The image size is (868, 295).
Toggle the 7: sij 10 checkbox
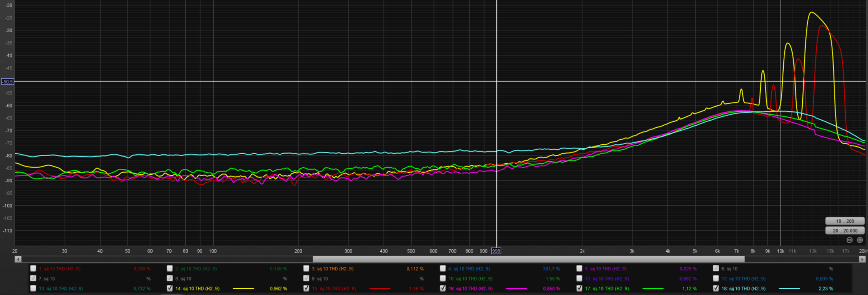pos(33,278)
